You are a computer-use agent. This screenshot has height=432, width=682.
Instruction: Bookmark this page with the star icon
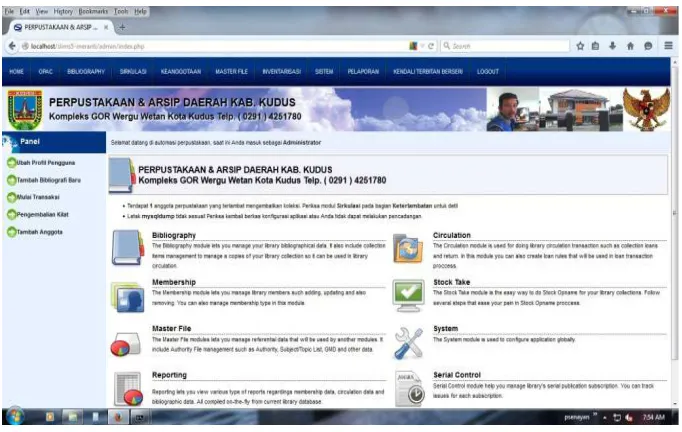[580, 46]
